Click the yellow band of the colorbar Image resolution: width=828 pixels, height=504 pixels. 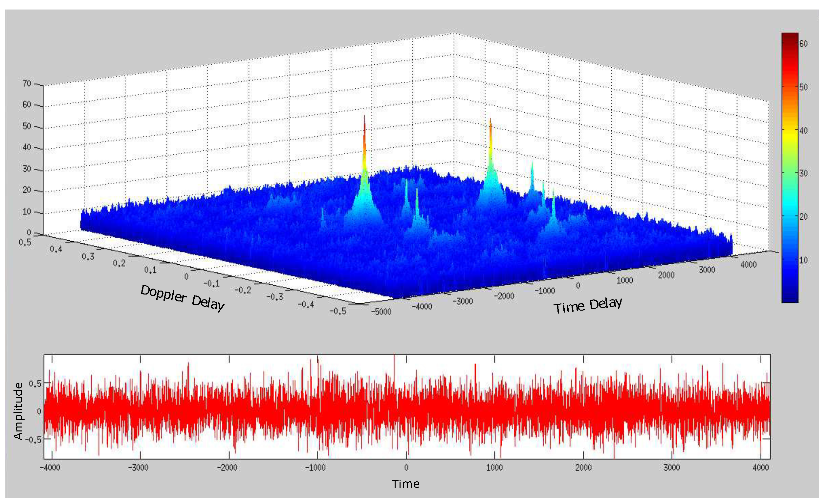[x=790, y=136]
